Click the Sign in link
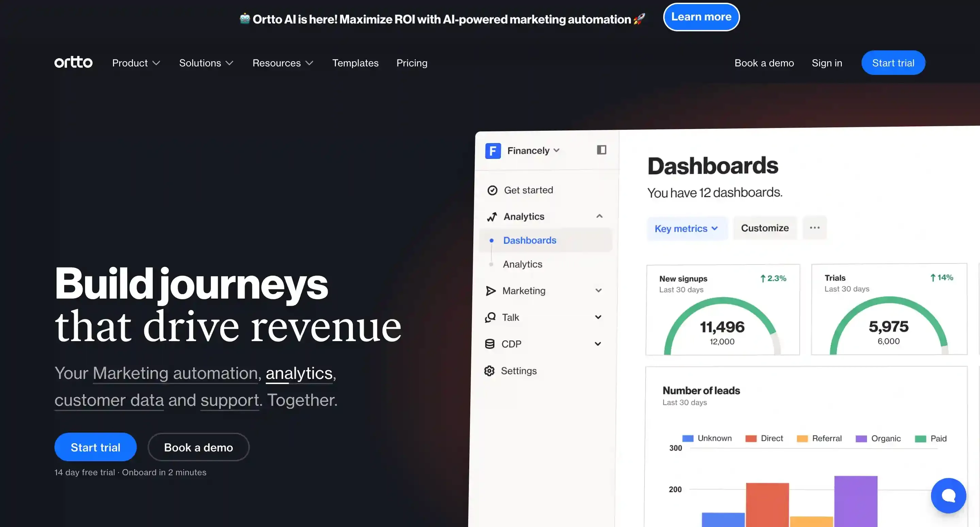 point(827,63)
